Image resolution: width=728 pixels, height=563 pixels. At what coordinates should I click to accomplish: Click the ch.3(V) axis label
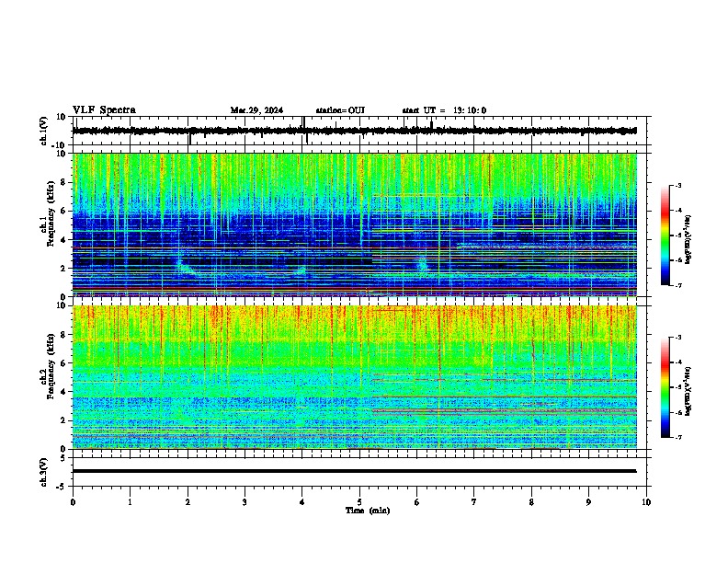44,472
